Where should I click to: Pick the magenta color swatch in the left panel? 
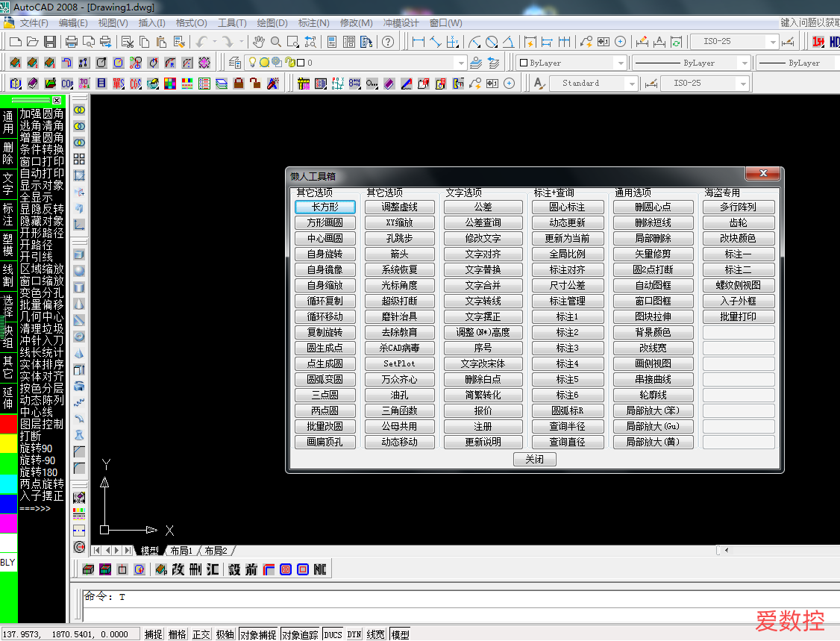coord(8,524)
